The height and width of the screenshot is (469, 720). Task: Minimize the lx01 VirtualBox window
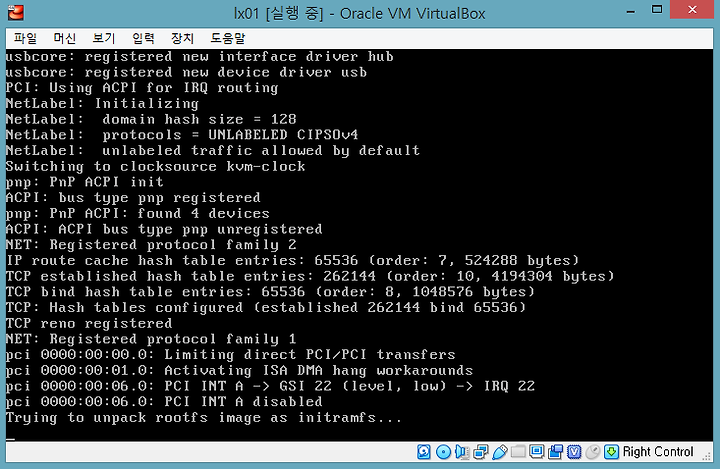click(x=631, y=11)
